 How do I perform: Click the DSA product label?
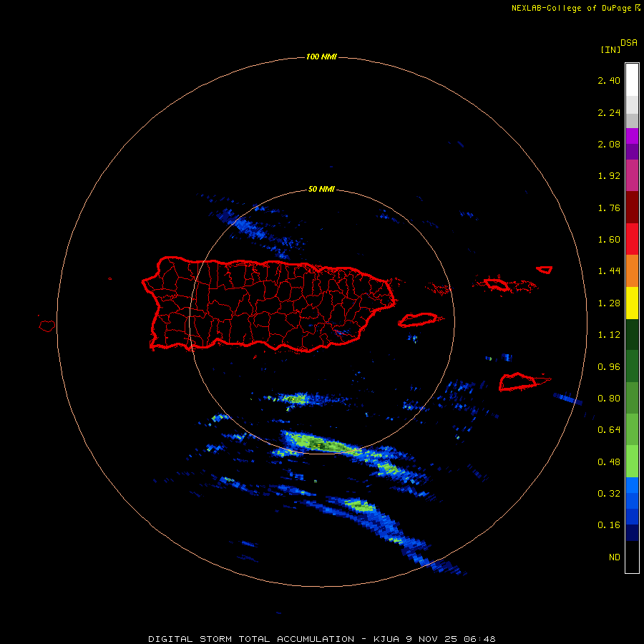[x=629, y=43]
